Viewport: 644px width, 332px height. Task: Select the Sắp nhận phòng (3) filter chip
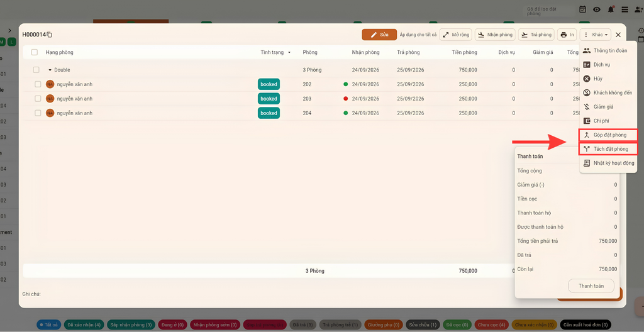click(131, 324)
